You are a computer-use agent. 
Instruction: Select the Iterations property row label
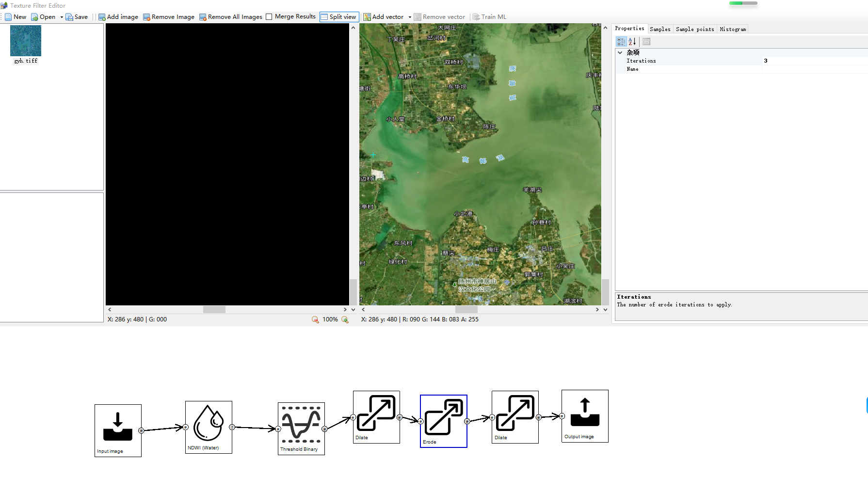641,61
